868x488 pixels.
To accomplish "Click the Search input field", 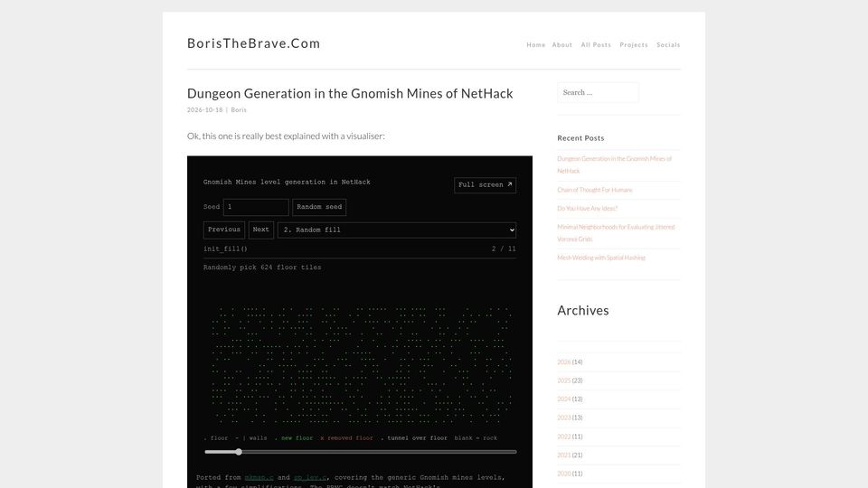I will 598,92.
